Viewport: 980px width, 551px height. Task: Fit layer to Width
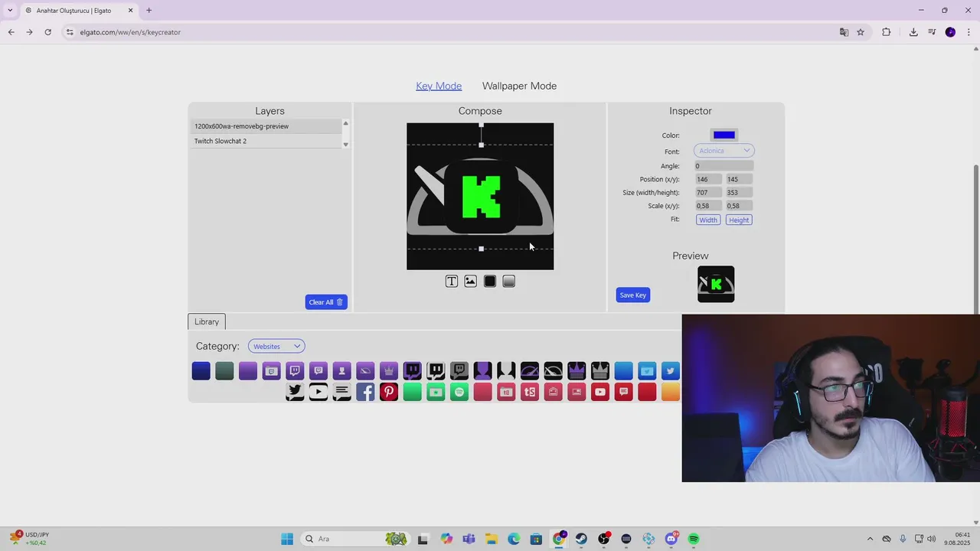click(x=708, y=220)
